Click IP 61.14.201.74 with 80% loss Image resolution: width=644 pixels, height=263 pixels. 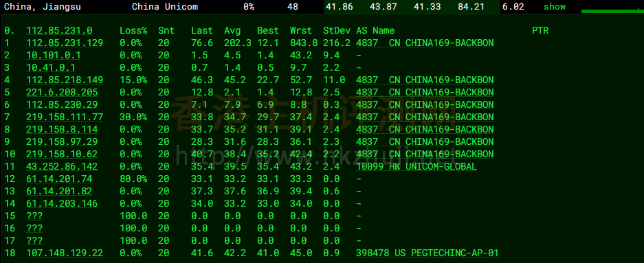tap(59, 179)
